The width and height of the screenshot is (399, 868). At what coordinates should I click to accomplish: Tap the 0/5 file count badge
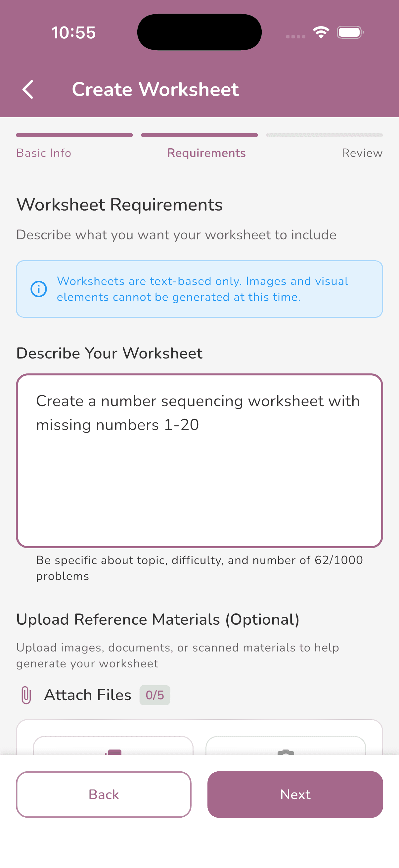[154, 695]
